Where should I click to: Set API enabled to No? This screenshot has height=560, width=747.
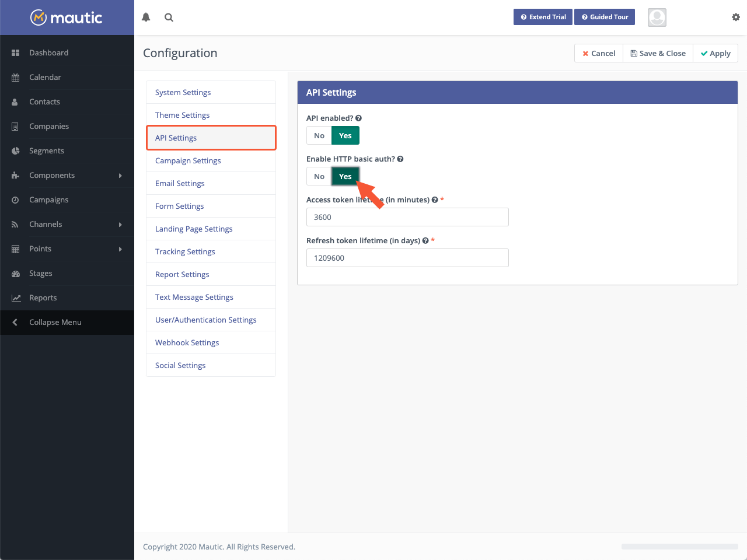[x=319, y=136]
